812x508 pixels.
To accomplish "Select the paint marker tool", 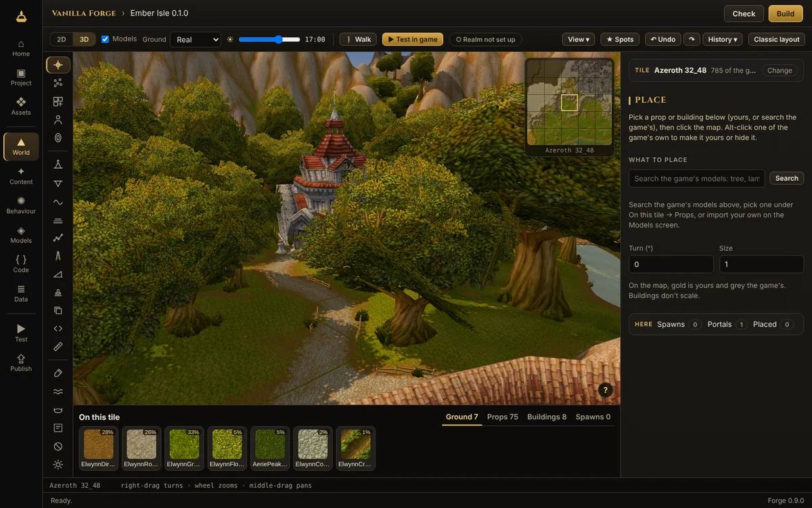I will point(58,373).
